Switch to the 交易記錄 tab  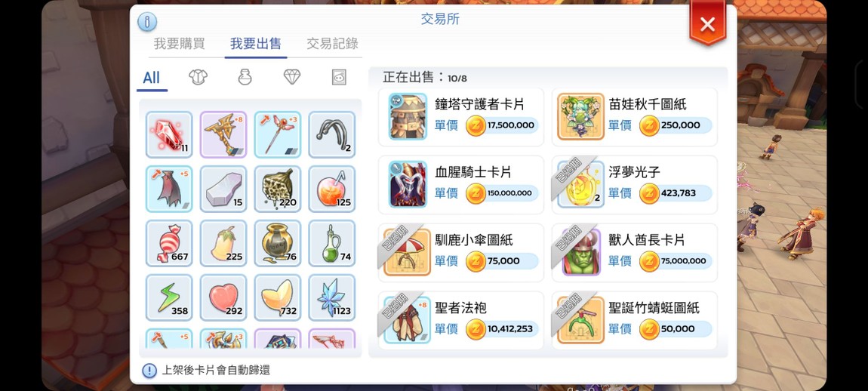click(332, 44)
